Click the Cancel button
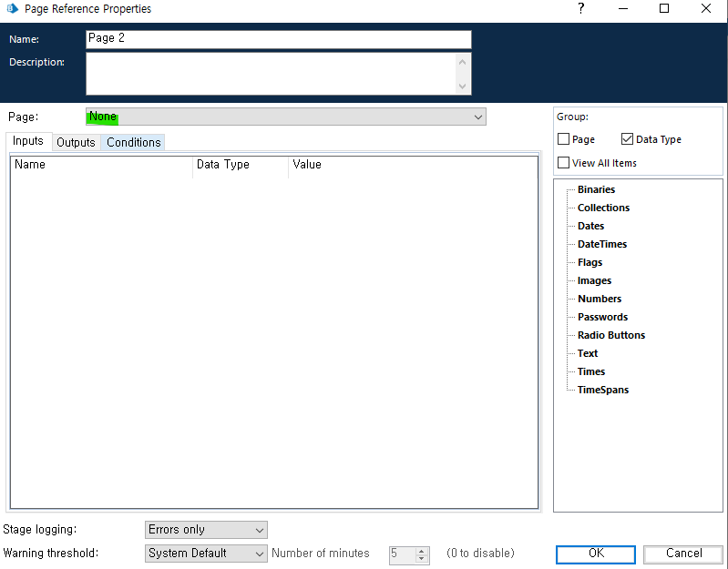The width and height of the screenshot is (728, 569). (x=683, y=554)
